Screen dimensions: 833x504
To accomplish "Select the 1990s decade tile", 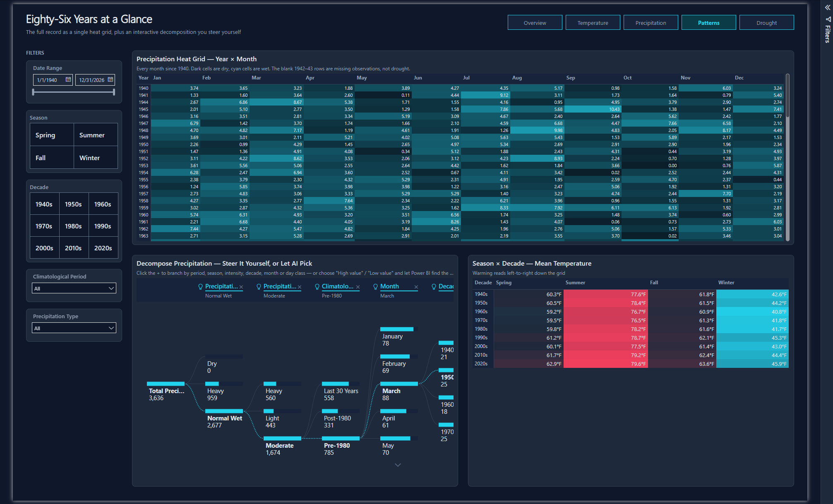I will pos(103,226).
